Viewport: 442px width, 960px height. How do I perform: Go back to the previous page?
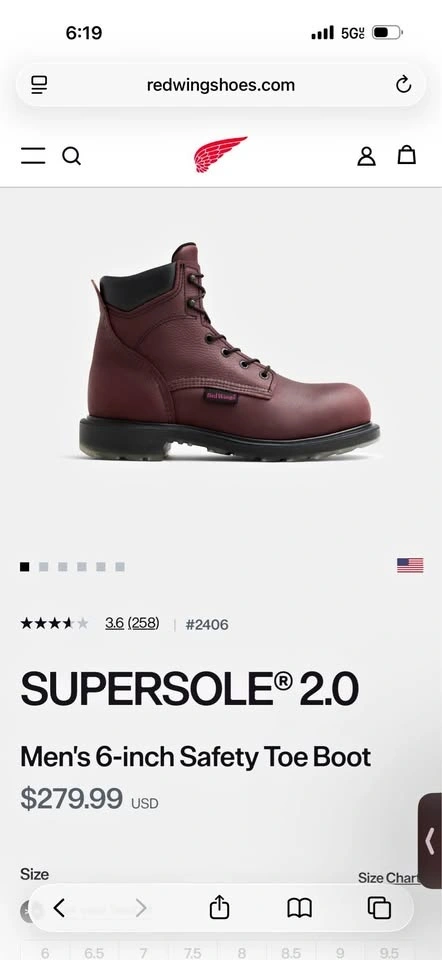59,907
